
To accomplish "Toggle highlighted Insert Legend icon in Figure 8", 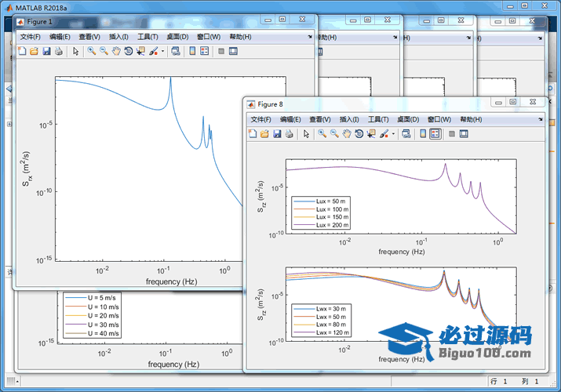I will pos(435,133).
